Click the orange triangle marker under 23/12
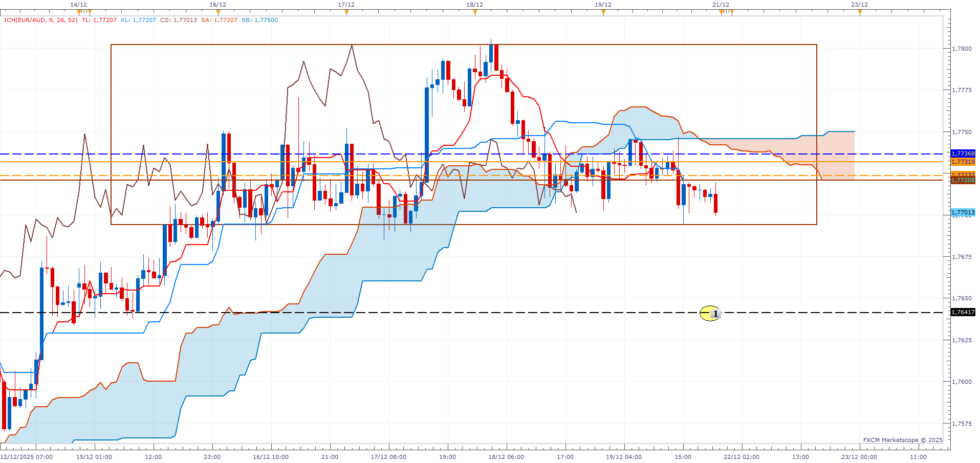Screen dimensions: 980x463 860,12
